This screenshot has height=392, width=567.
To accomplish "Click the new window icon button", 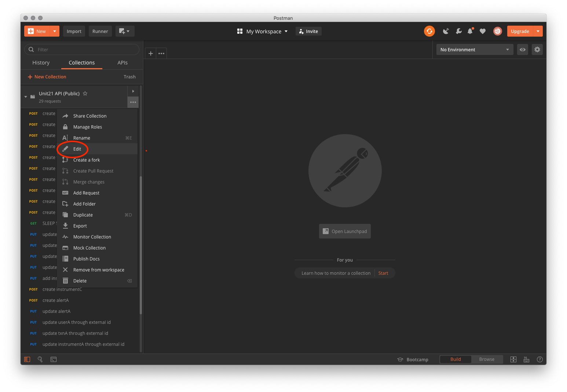I will tap(125, 31).
